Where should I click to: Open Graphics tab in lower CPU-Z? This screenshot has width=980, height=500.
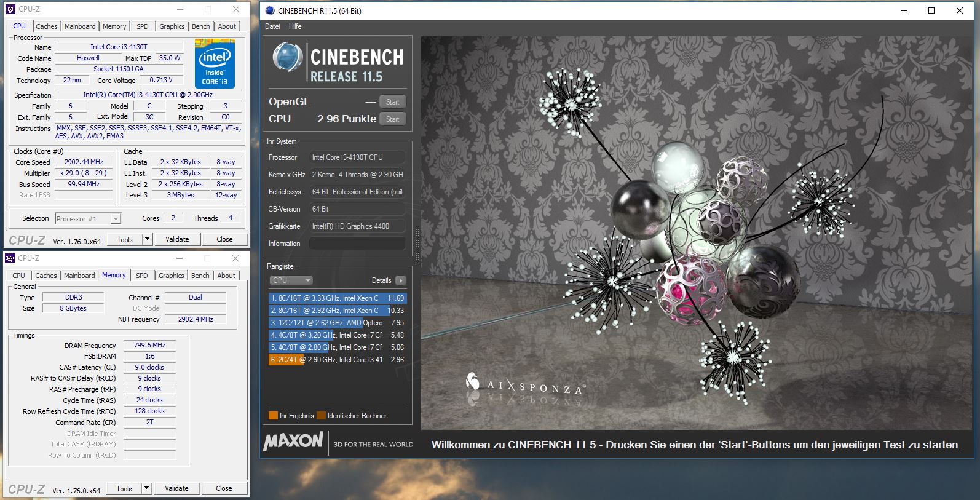(171, 276)
